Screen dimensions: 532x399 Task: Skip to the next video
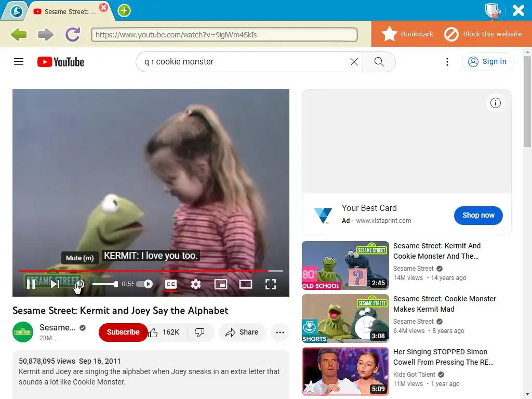(x=55, y=284)
